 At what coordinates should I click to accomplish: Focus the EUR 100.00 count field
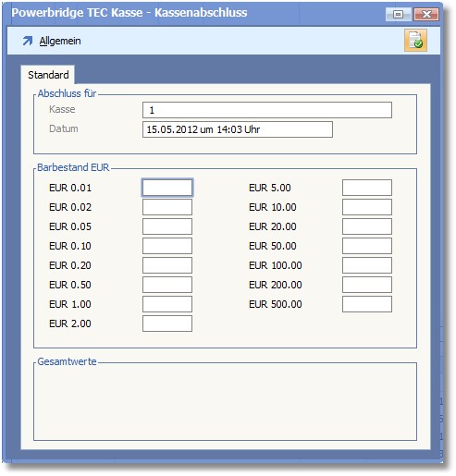(367, 265)
